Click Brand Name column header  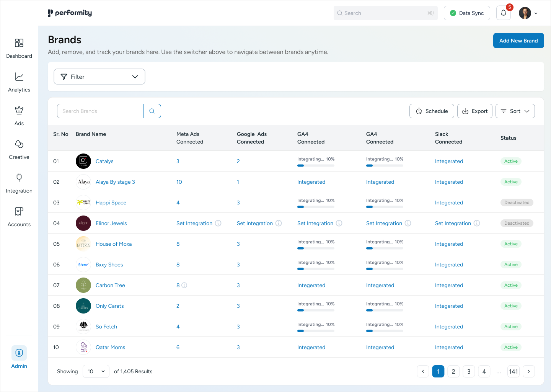pyautogui.click(x=91, y=134)
